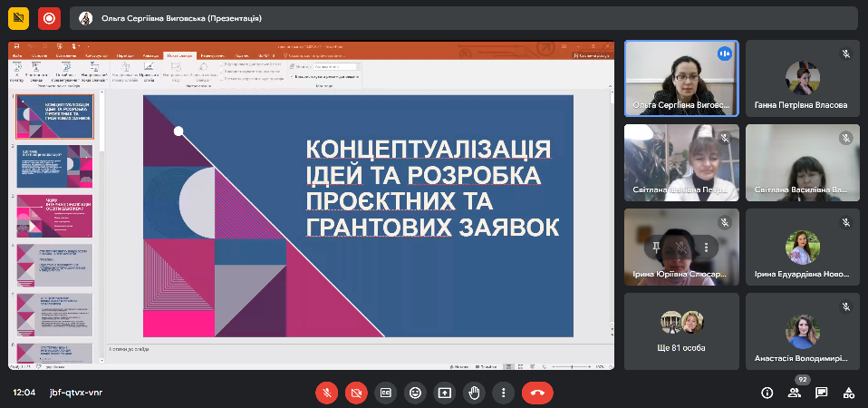
Task: Open More options three-dot menu
Action: pyautogui.click(x=503, y=393)
